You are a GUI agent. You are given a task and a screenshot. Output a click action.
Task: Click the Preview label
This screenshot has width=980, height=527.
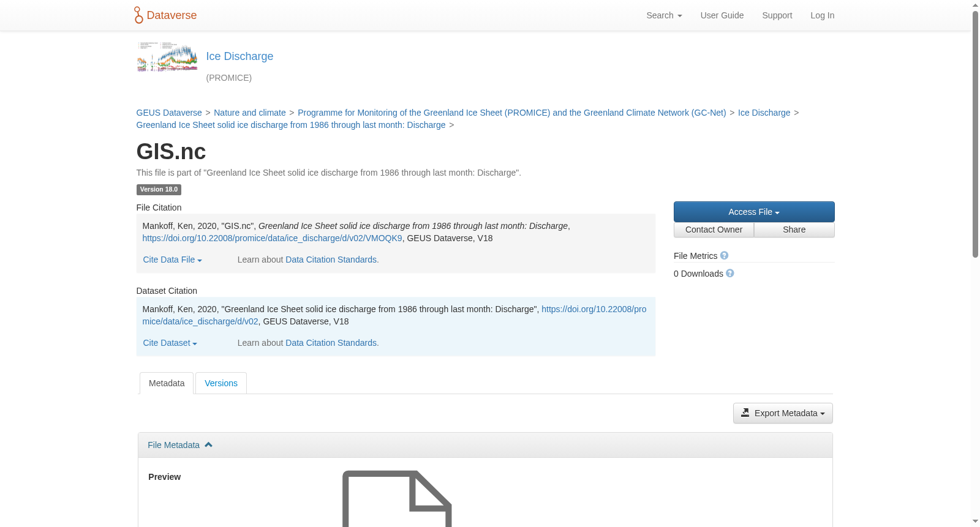pos(164,477)
